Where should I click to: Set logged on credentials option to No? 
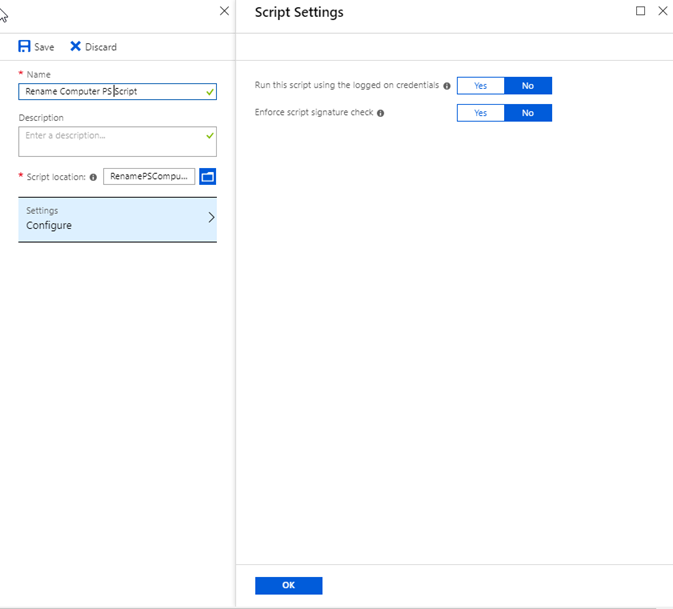coord(528,86)
